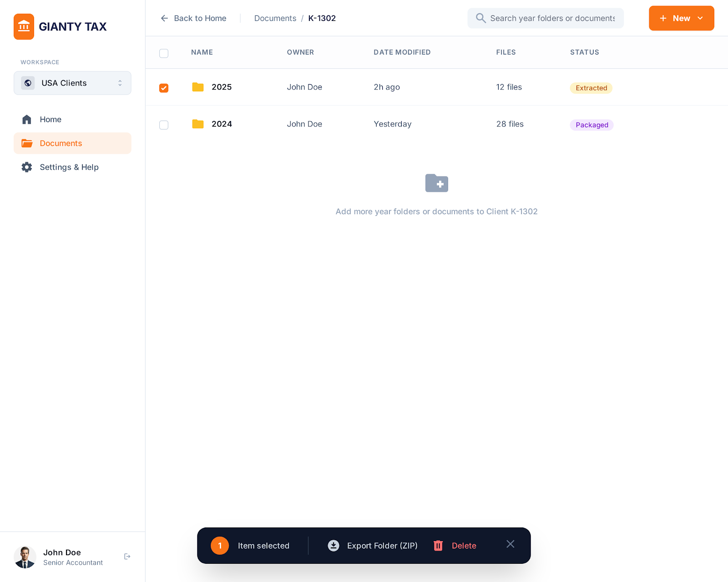This screenshot has width=728, height=582.
Task: Click Export Folder (ZIP)
Action: point(382,545)
